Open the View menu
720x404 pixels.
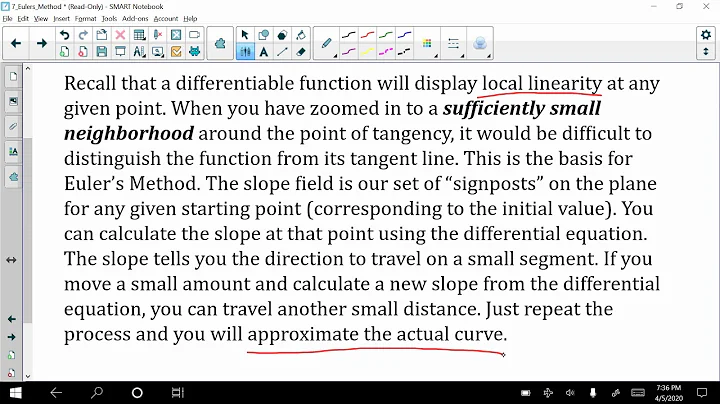(41, 19)
